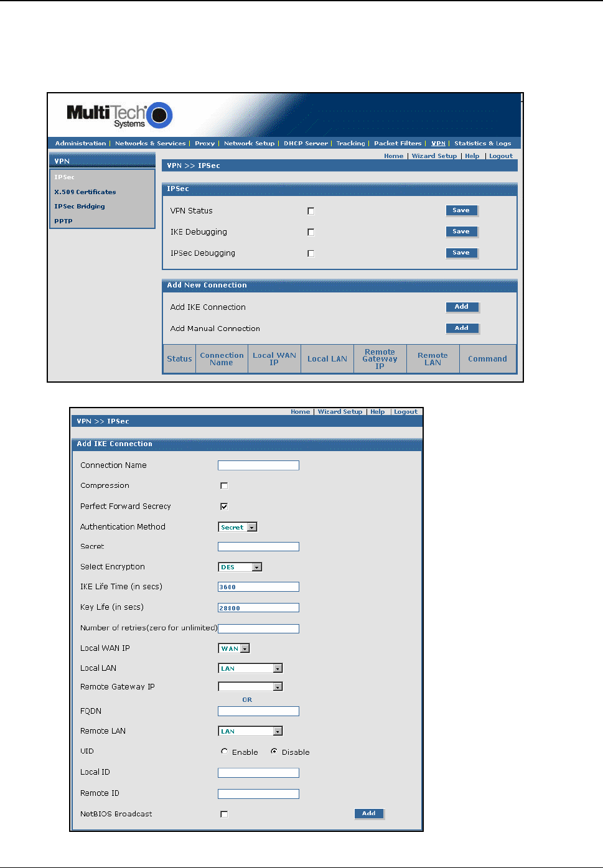
Task: Enable the VPN Status checkbox
Action: click(311, 211)
